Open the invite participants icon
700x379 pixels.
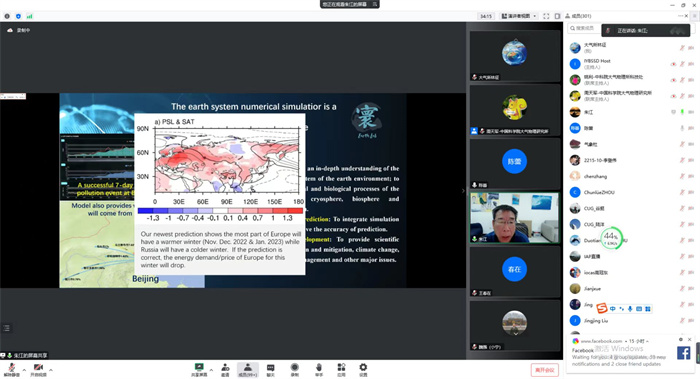(x=225, y=369)
